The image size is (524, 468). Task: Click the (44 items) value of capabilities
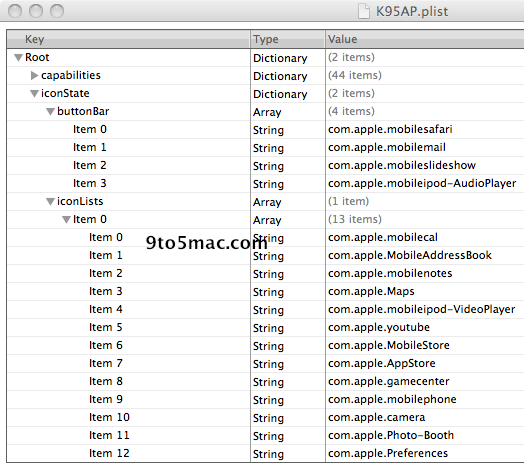pyautogui.click(x=355, y=76)
